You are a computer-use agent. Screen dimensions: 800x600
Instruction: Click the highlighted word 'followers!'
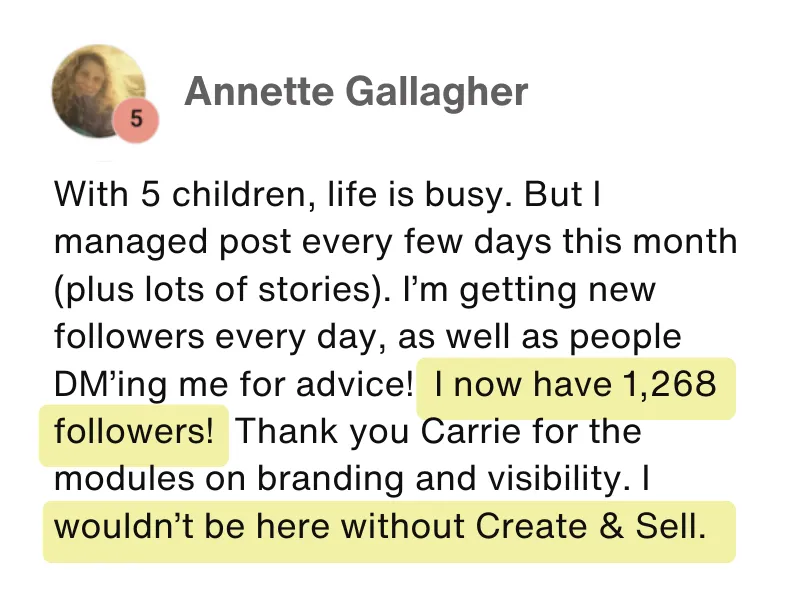point(134,432)
